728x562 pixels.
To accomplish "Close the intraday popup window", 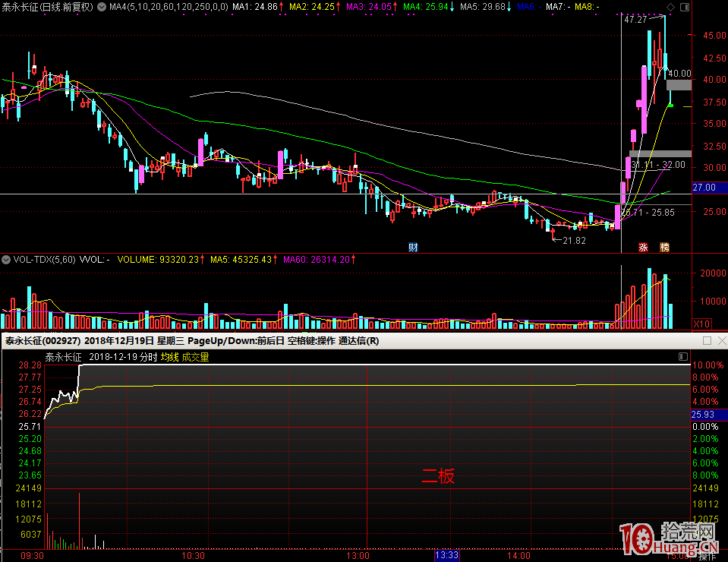I will [722, 341].
